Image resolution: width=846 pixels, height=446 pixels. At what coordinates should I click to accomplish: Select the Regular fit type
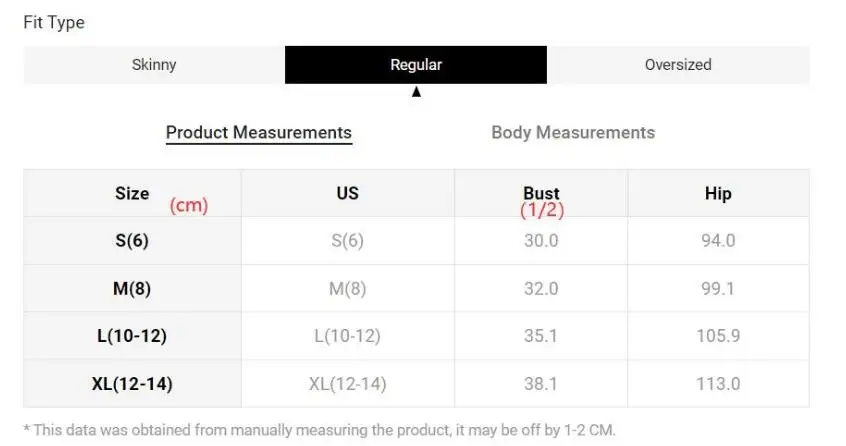point(416,65)
